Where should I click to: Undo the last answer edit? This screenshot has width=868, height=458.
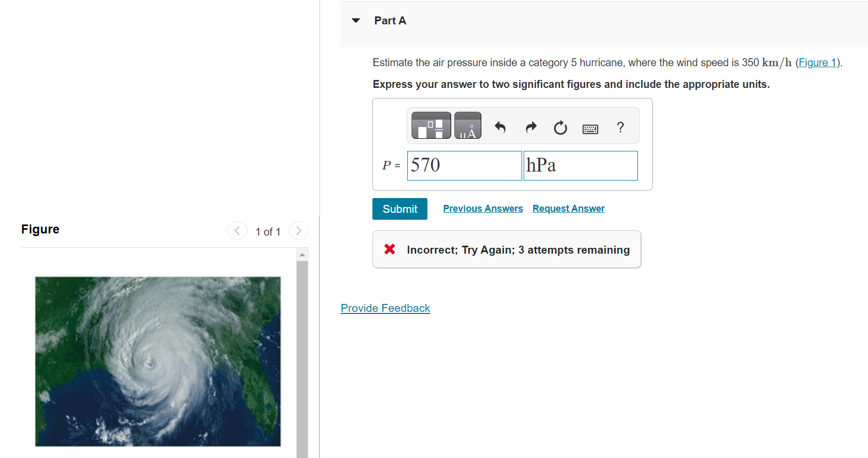tap(500, 127)
